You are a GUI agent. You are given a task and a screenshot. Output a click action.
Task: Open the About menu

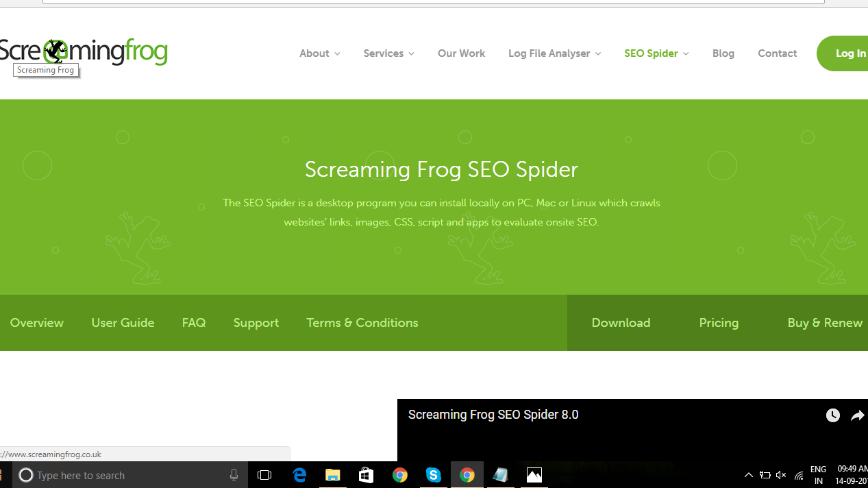click(314, 53)
